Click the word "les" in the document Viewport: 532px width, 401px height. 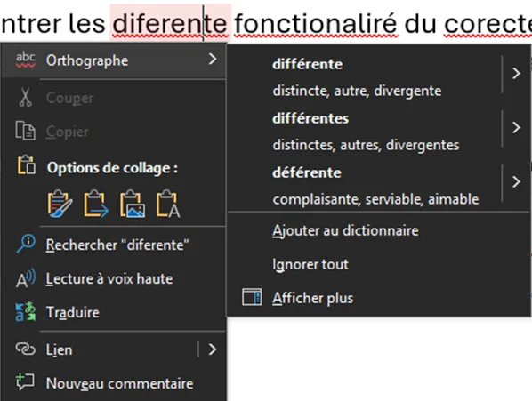(x=87, y=24)
